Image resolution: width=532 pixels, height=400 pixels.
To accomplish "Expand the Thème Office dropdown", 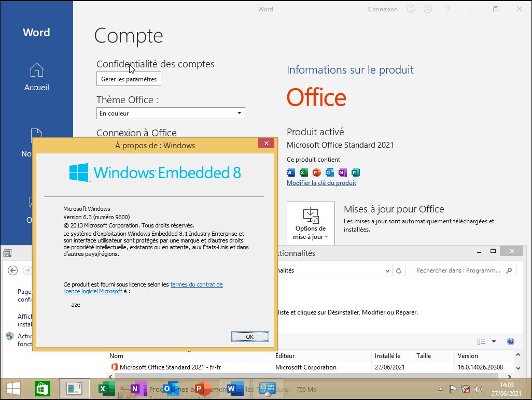I will click(x=171, y=113).
